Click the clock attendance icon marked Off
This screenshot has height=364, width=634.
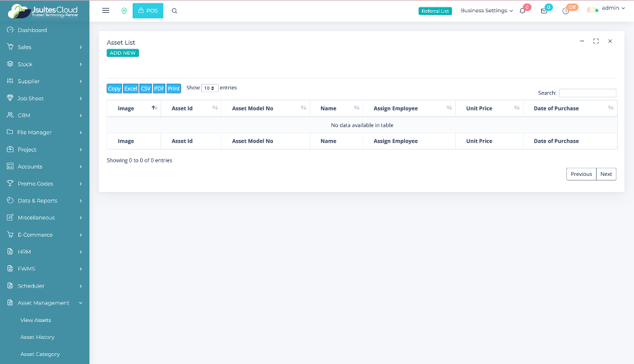566,11
